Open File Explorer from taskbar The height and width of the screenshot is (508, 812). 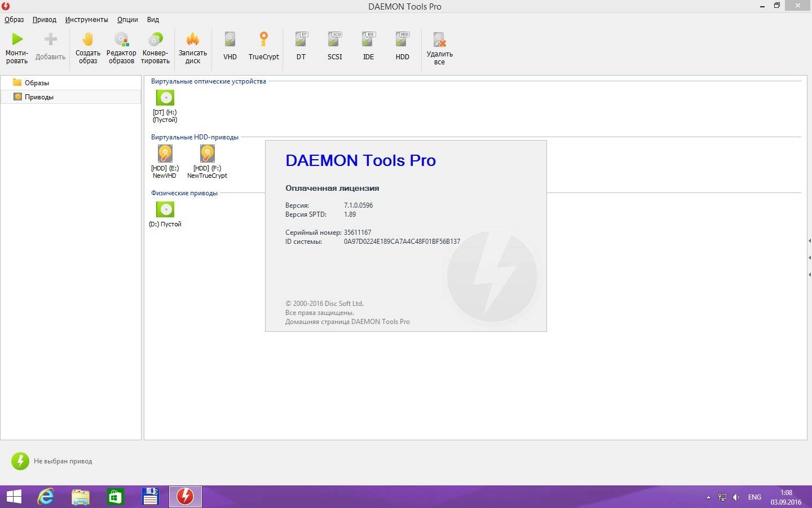coord(81,497)
